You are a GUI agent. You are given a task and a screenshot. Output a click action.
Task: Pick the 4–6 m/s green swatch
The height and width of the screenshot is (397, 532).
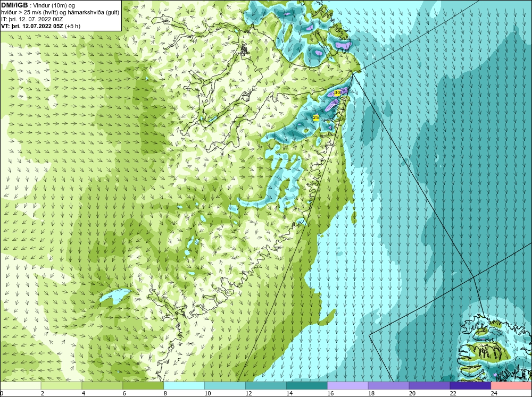(x=102, y=386)
